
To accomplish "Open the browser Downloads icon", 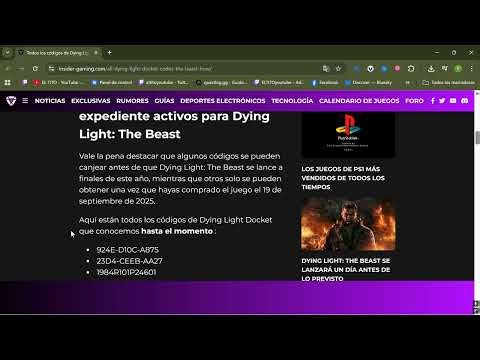I will [431, 69].
